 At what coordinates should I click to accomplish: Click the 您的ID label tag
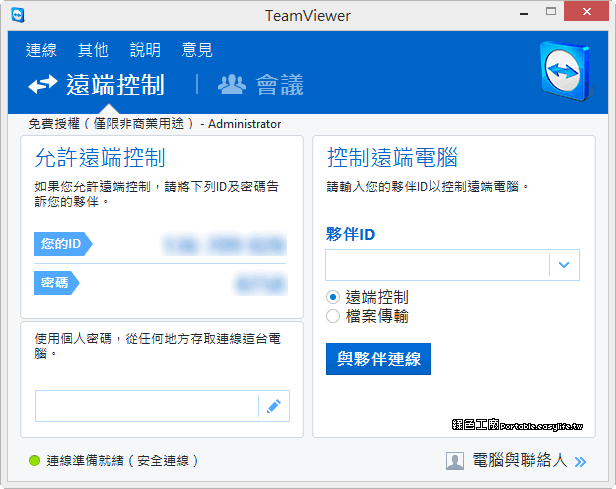[63, 244]
